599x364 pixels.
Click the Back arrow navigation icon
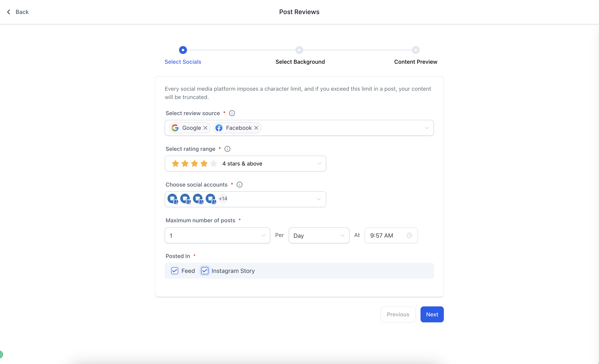(x=8, y=12)
